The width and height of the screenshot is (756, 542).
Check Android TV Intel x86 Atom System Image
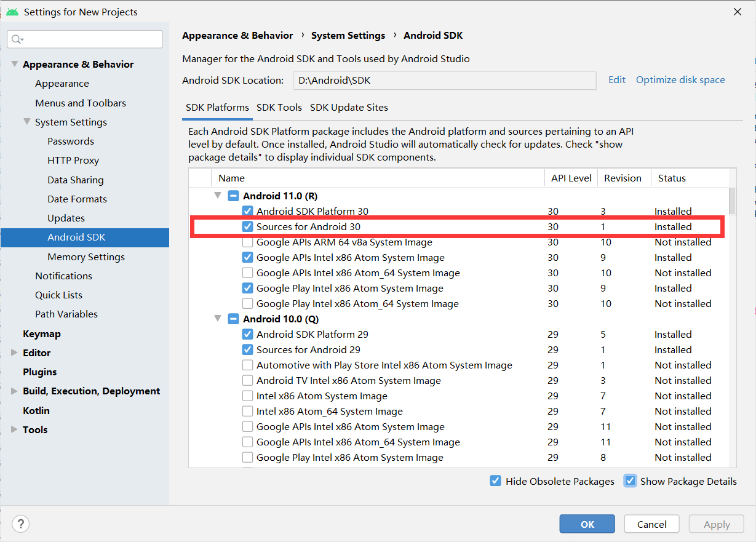(247, 381)
